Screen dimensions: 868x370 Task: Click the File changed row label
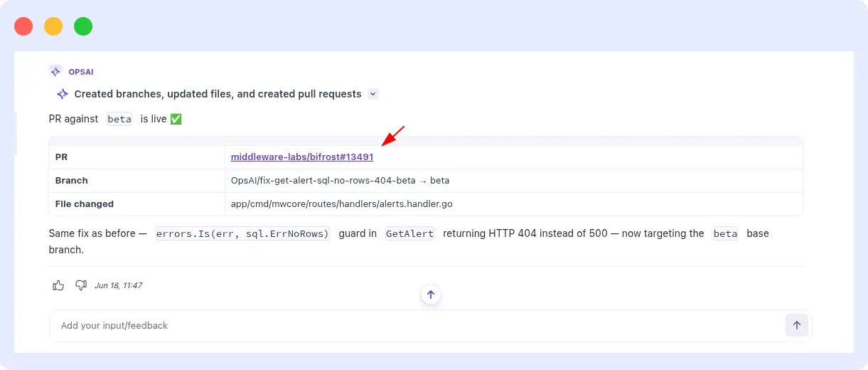tap(85, 204)
